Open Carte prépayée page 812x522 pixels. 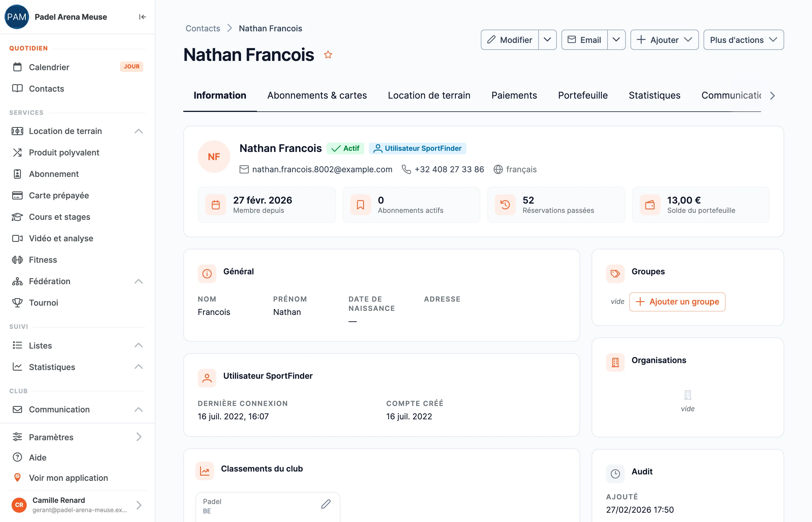[x=78, y=195]
